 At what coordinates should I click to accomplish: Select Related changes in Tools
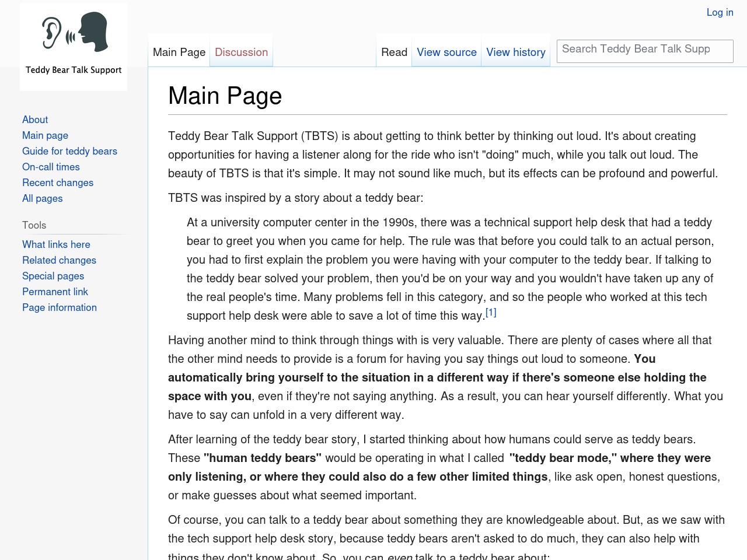(x=59, y=260)
